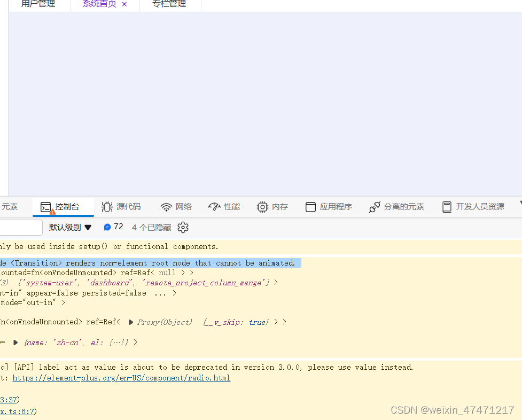Viewport: 522px width, 420px height.
Task: Show the 4 hidden console messages
Action: (151, 227)
